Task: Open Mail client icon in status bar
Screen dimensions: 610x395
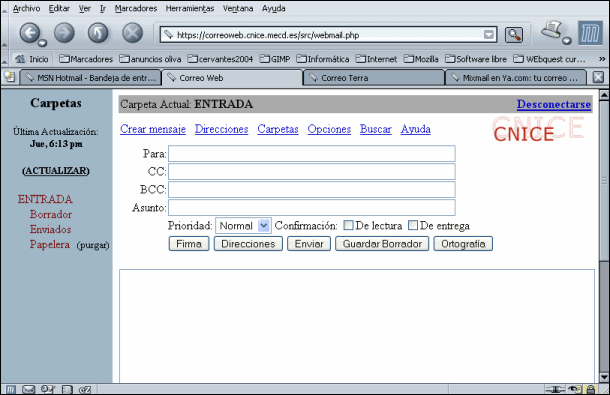Action: (x=28, y=389)
